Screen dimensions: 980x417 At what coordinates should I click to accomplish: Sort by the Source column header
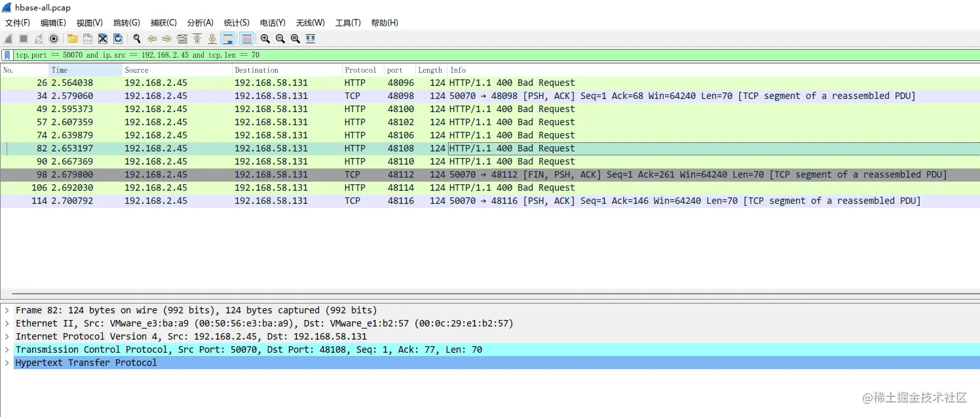point(178,70)
